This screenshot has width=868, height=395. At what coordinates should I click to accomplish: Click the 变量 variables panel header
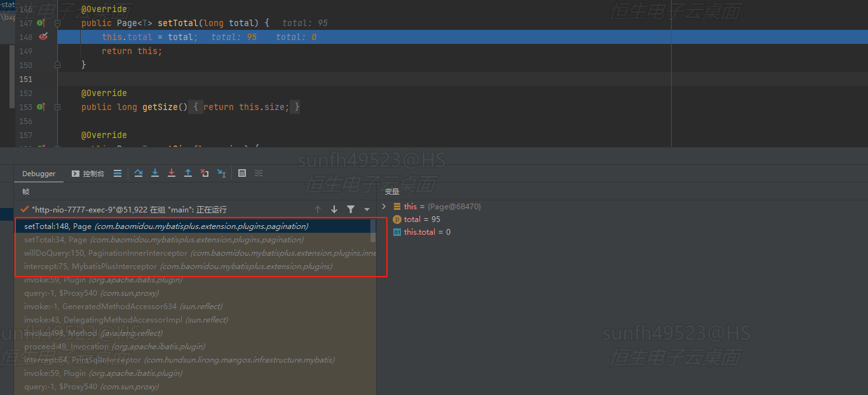click(392, 191)
